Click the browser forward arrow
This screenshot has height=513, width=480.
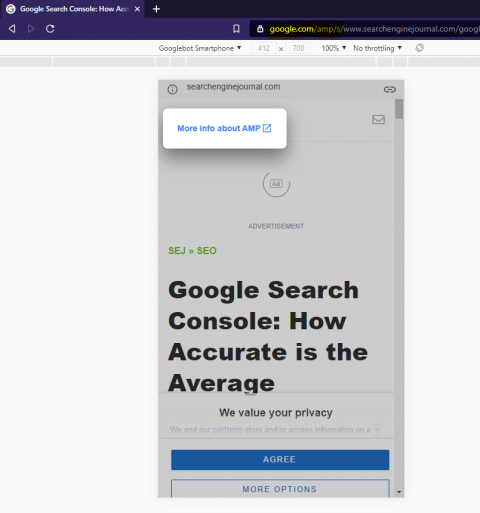point(31,29)
